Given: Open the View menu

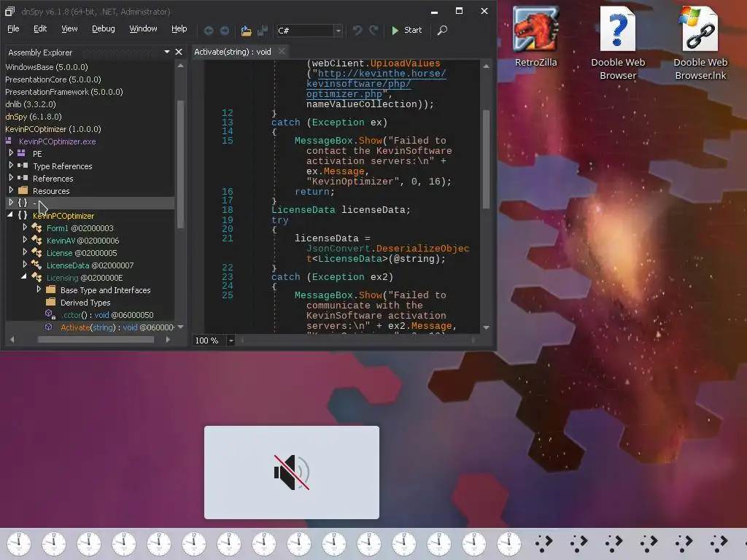Looking at the screenshot, I should point(69,28).
